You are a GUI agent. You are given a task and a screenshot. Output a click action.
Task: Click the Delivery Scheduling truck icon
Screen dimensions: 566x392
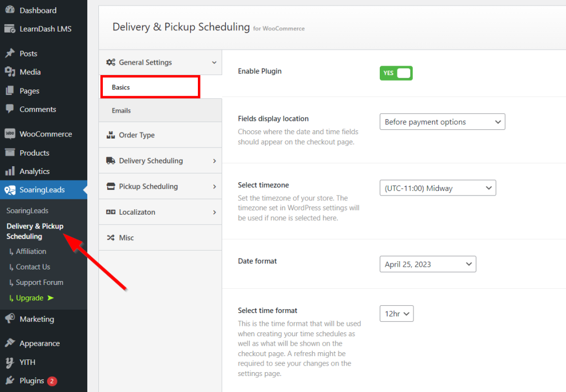[x=111, y=161]
